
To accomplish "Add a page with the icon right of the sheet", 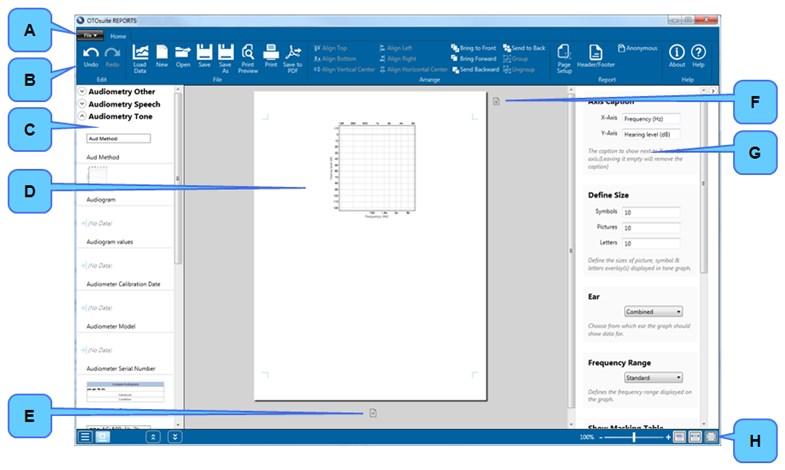I will (496, 101).
